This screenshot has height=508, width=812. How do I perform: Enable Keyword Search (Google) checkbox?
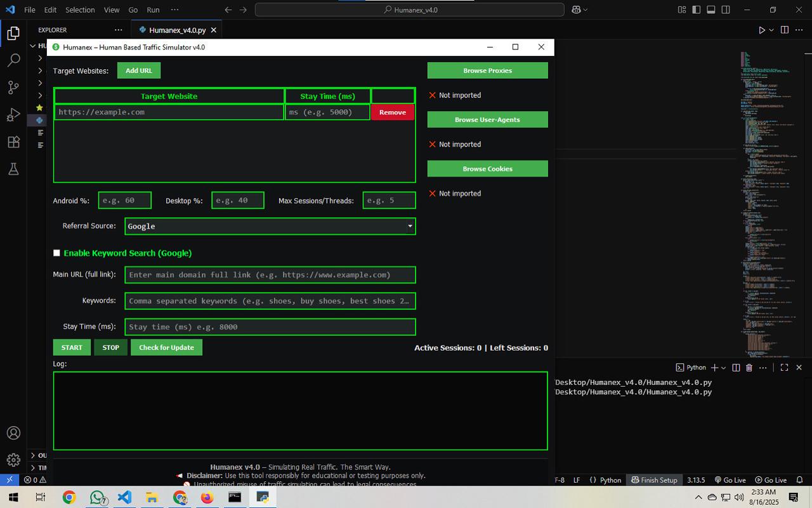pyautogui.click(x=56, y=253)
